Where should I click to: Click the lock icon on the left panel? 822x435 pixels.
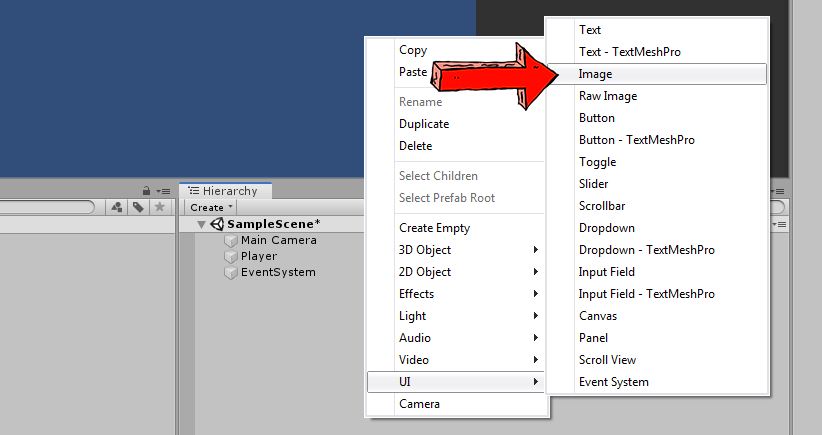(147, 191)
